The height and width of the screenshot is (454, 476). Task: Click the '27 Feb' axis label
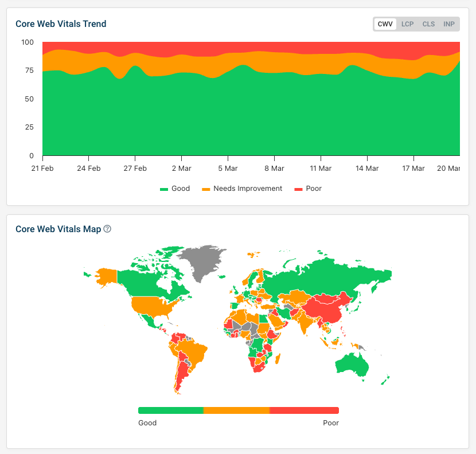click(x=135, y=169)
